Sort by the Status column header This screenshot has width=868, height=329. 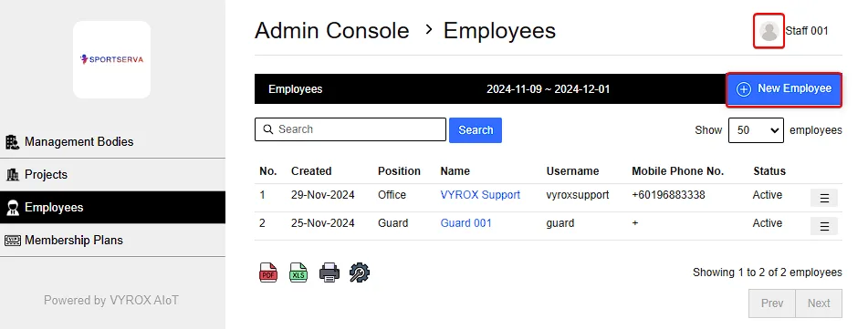click(x=769, y=170)
